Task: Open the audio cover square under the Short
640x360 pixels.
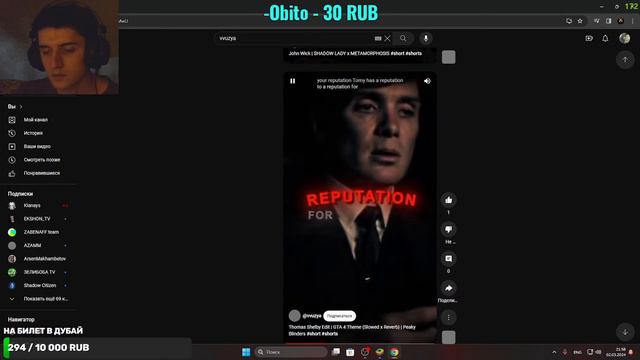Action: click(x=449, y=337)
